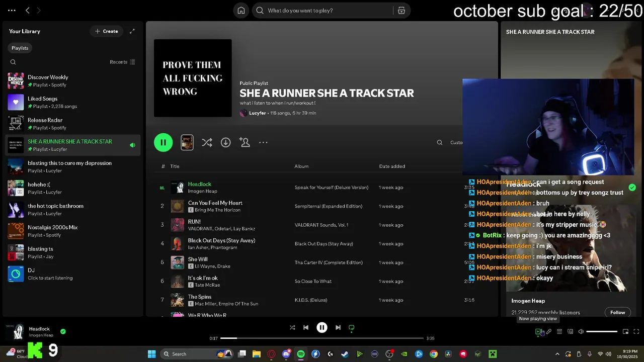Enter full screen mode
Viewport: 644px width, 362px height.
click(636, 331)
